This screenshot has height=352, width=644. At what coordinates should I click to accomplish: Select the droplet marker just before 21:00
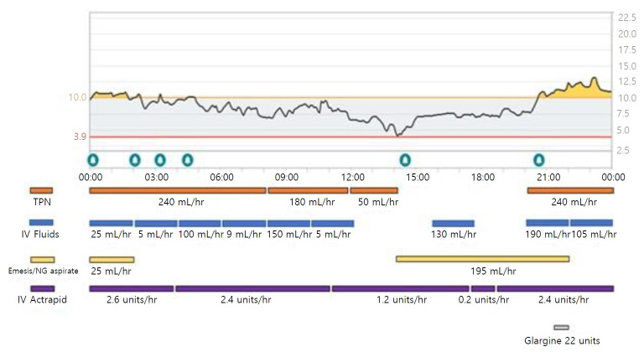pyautogui.click(x=538, y=158)
